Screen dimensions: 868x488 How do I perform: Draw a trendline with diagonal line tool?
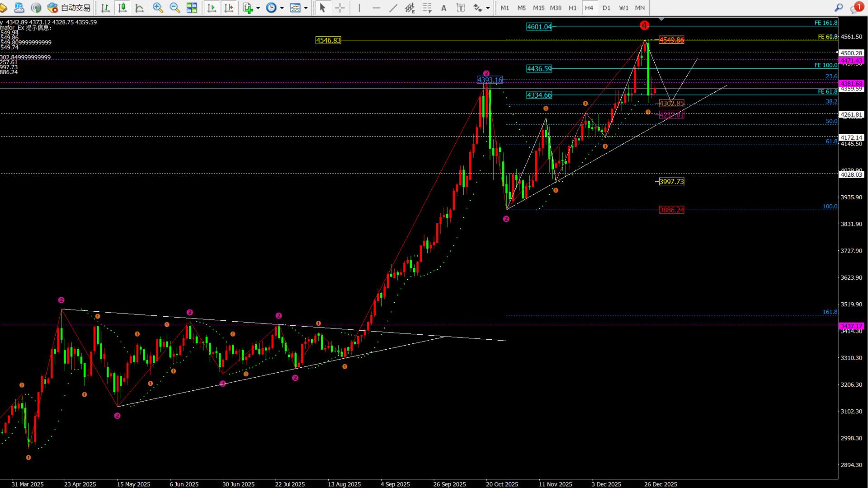coord(393,8)
